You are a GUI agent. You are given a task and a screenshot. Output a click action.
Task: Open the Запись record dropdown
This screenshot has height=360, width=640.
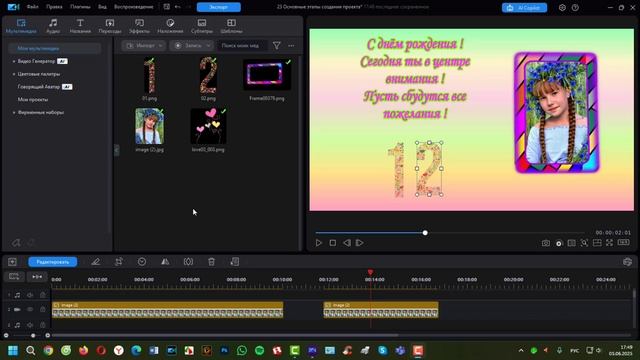(x=192, y=46)
